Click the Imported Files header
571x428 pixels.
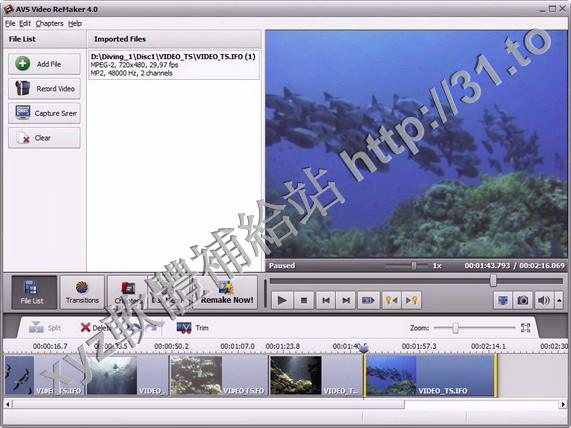(120, 39)
